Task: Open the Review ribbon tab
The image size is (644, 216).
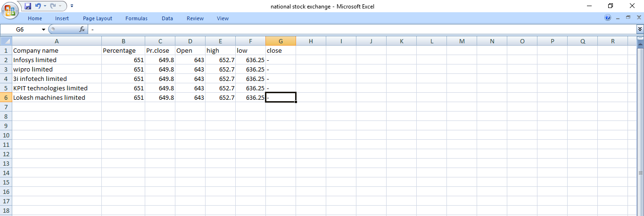Action: coord(195,18)
